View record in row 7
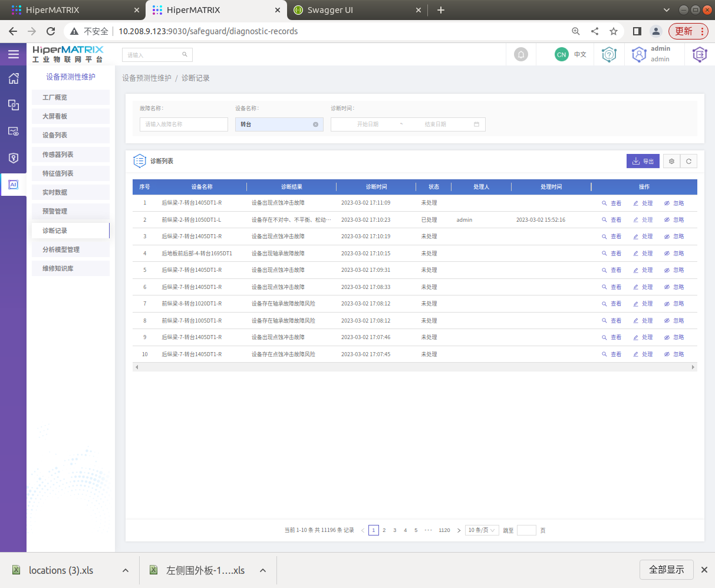The width and height of the screenshot is (715, 588). [612, 304]
